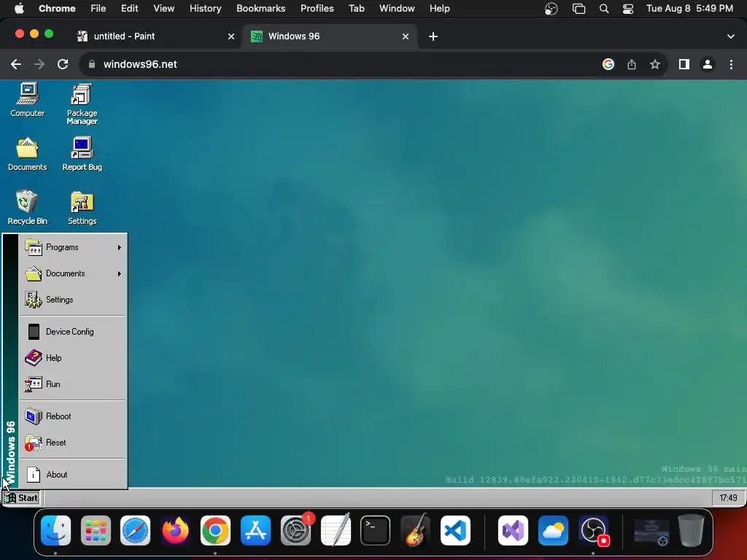Open the Chrome application menu
This screenshot has height=560, width=747.
57,9
